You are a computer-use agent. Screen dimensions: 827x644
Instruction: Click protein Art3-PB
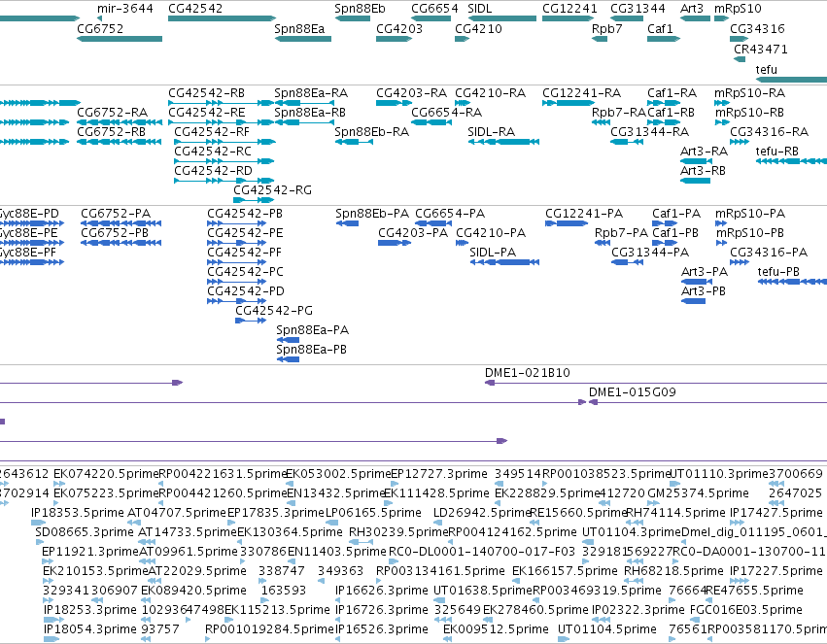693,301
